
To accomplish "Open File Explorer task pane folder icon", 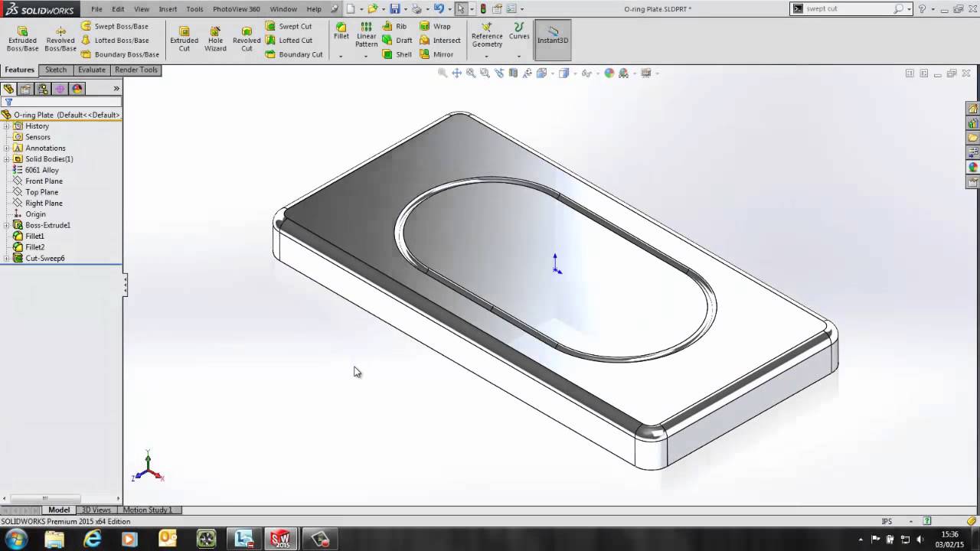I will coord(973,138).
